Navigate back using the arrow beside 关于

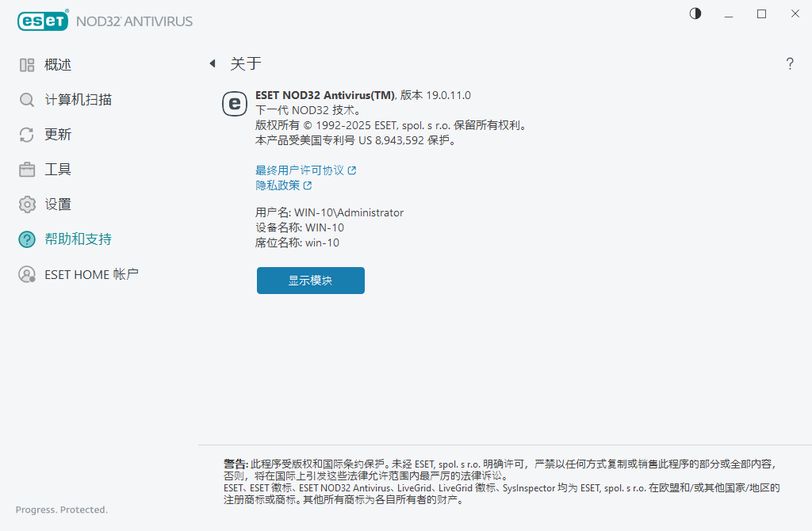pos(212,63)
